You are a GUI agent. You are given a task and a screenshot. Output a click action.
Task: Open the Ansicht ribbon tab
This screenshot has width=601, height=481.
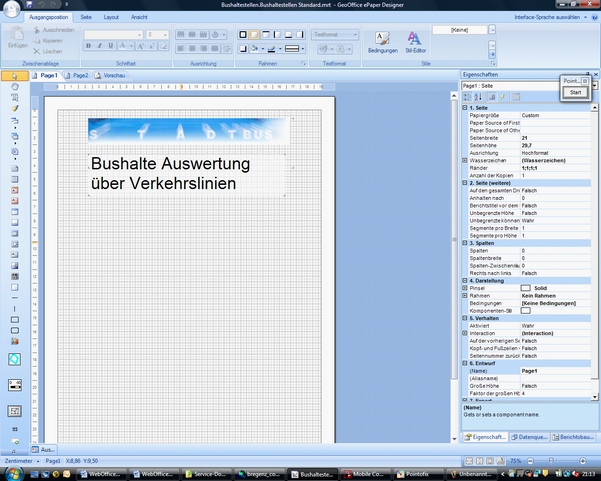(x=139, y=17)
